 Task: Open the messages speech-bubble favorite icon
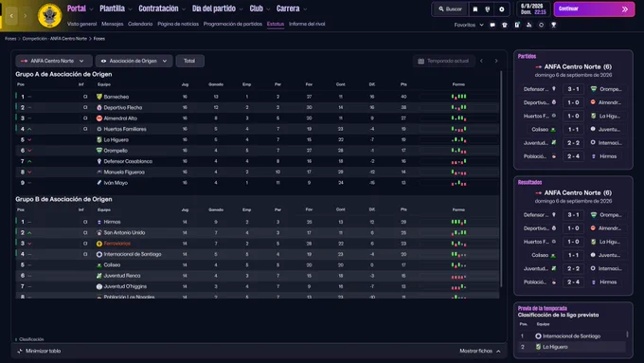(492, 25)
